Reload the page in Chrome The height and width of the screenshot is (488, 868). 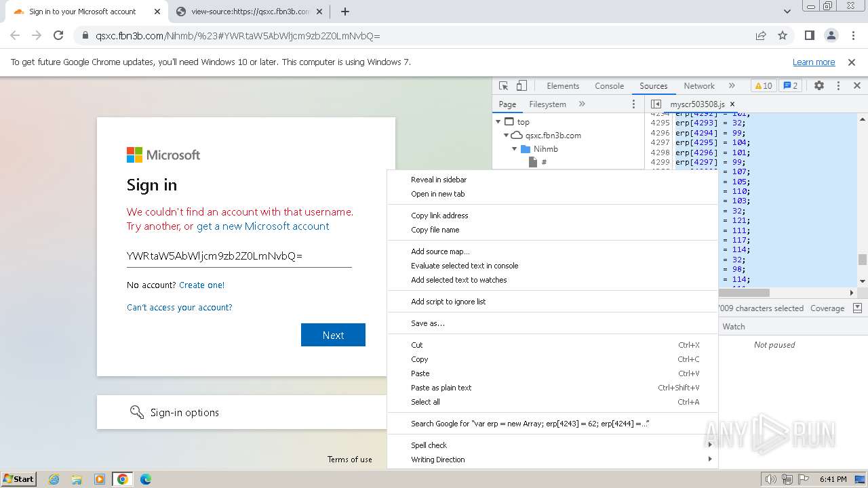click(58, 36)
